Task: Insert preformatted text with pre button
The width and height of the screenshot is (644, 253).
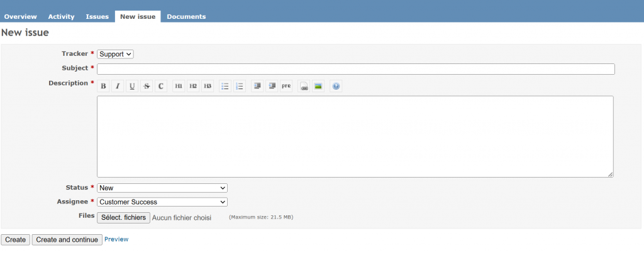Action: click(x=286, y=86)
